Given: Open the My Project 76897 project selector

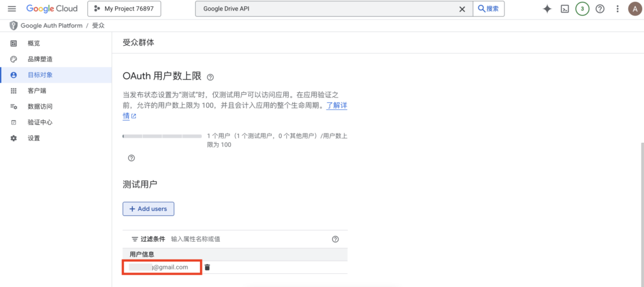Looking at the screenshot, I should 124,9.
